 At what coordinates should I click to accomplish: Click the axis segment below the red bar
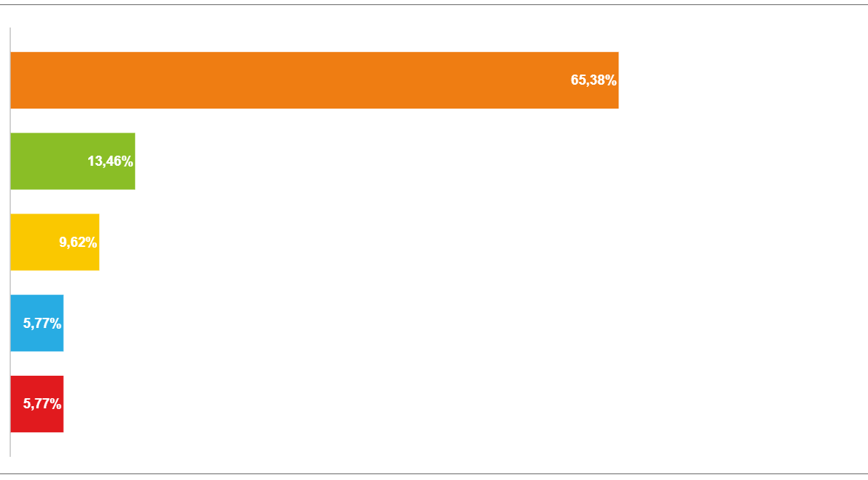[10, 445]
